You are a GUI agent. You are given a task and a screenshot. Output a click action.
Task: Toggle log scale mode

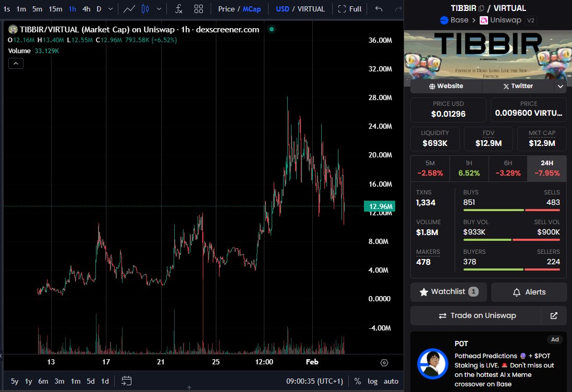coord(372,382)
